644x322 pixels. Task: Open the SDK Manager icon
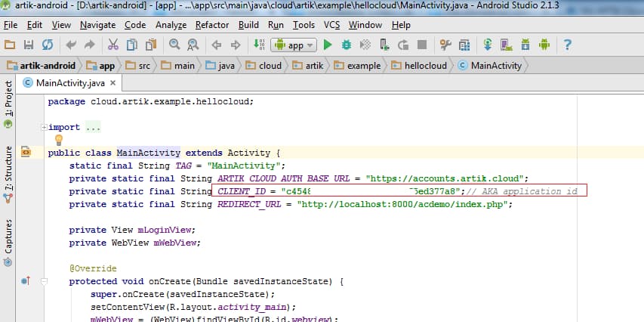coord(525,45)
